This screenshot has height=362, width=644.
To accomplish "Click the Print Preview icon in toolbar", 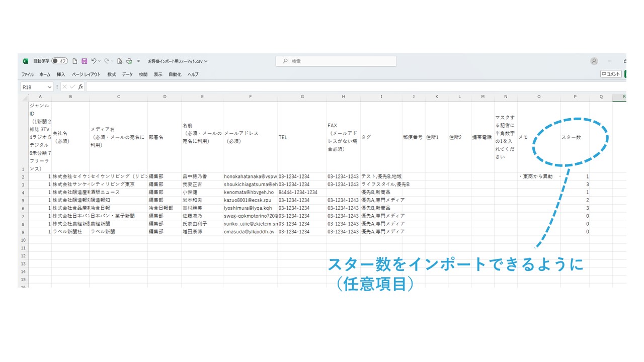I will click(x=120, y=61).
